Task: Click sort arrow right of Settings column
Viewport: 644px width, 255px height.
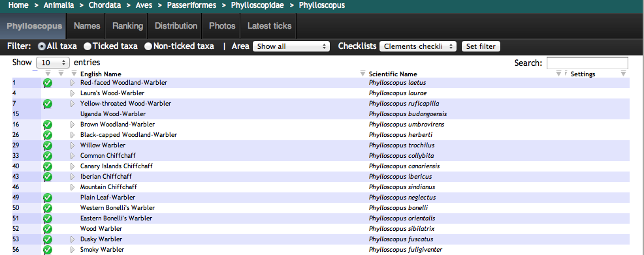Action: pos(624,74)
